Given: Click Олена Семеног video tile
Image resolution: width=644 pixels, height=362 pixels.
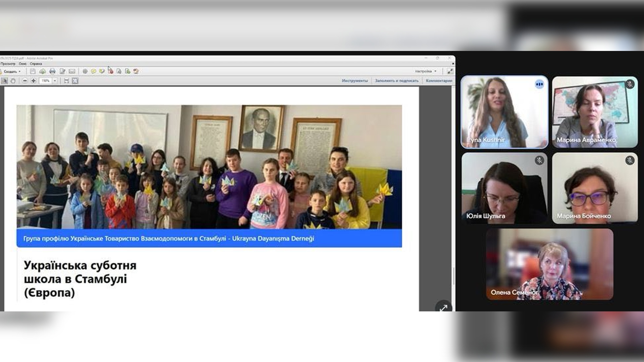Looking at the screenshot, I should tap(549, 264).
